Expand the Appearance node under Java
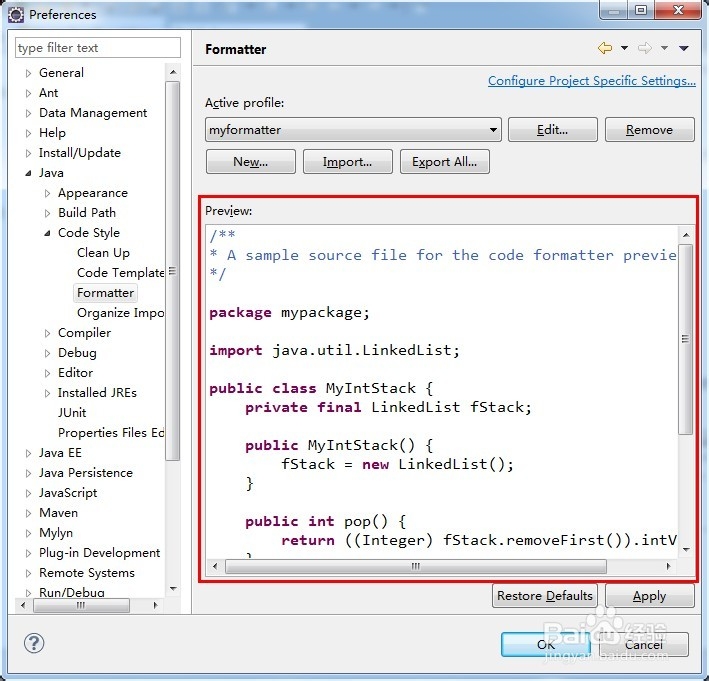709x681 pixels. coord(47,193)
